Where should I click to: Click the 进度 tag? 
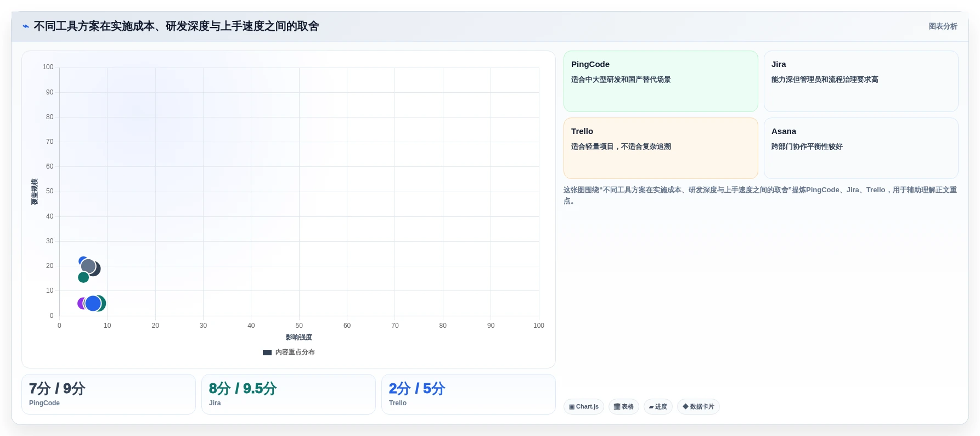tap(658, 407)
